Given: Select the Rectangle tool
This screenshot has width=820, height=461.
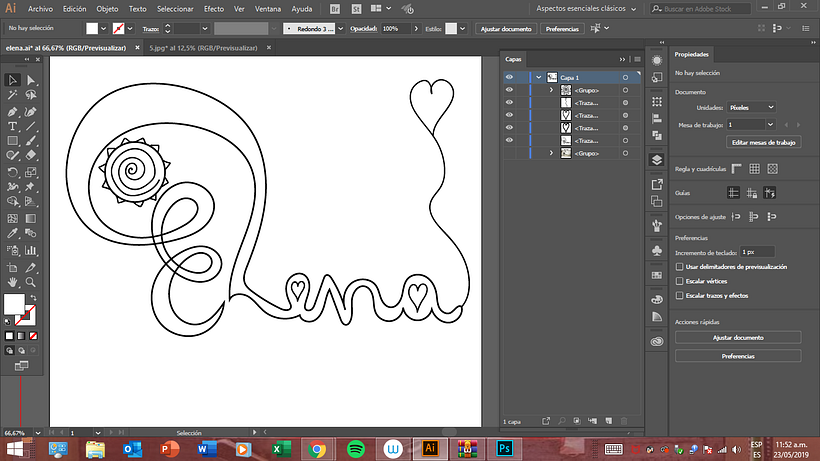Looking at the screenshot, I should click(13, 141).
